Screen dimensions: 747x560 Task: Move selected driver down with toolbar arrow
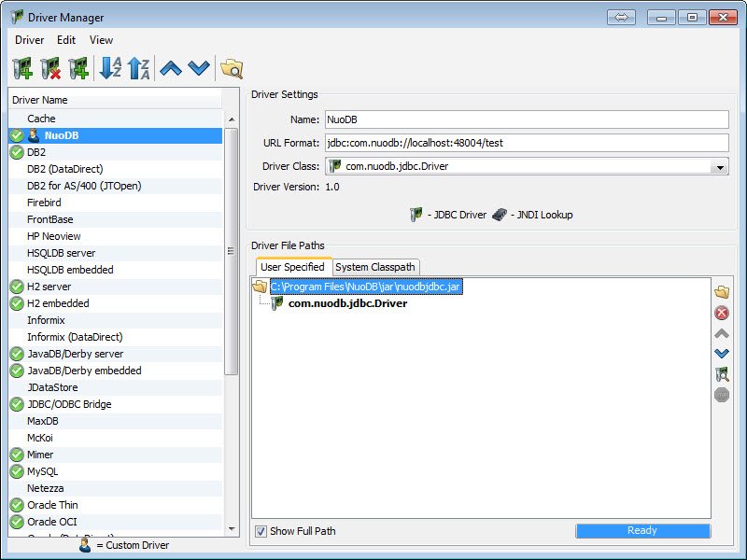[x=199, y=68]
